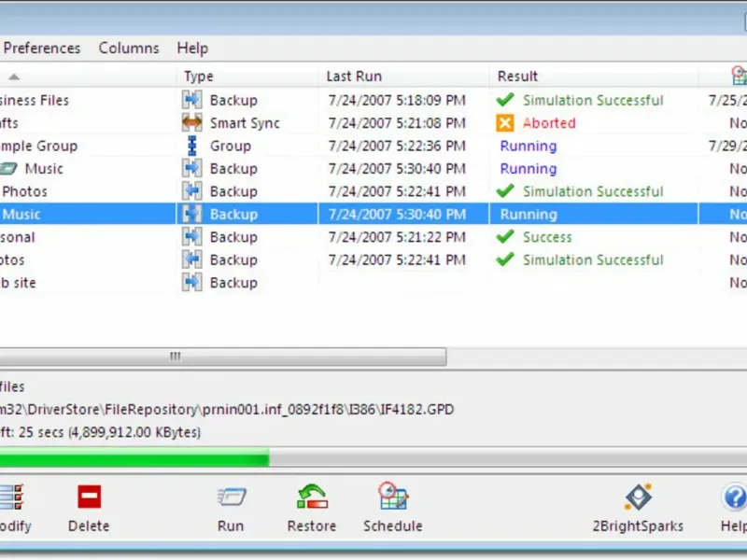Click the green checkmark next to Success

505,237
